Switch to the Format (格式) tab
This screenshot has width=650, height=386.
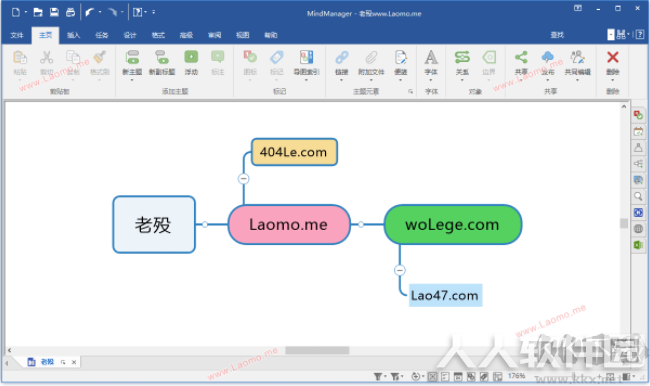click(158, 35)
